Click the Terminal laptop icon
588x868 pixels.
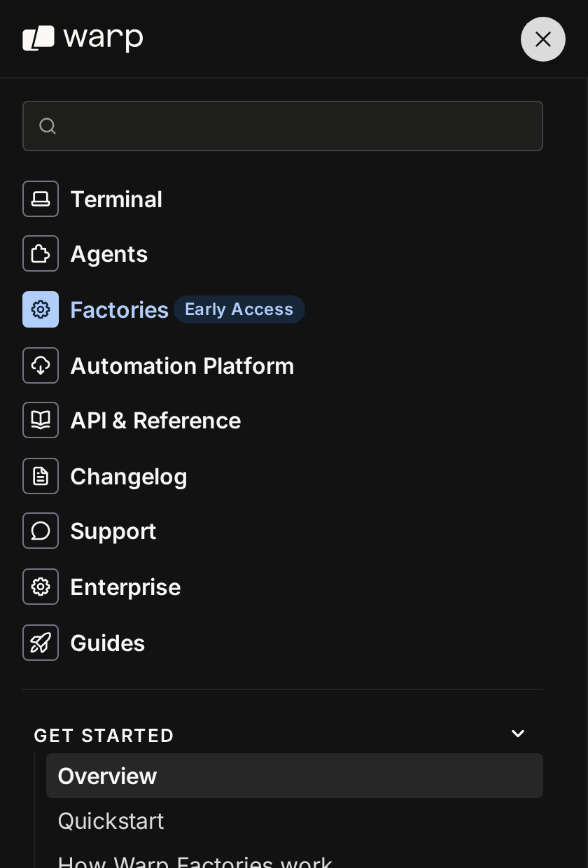coord(41,199)
